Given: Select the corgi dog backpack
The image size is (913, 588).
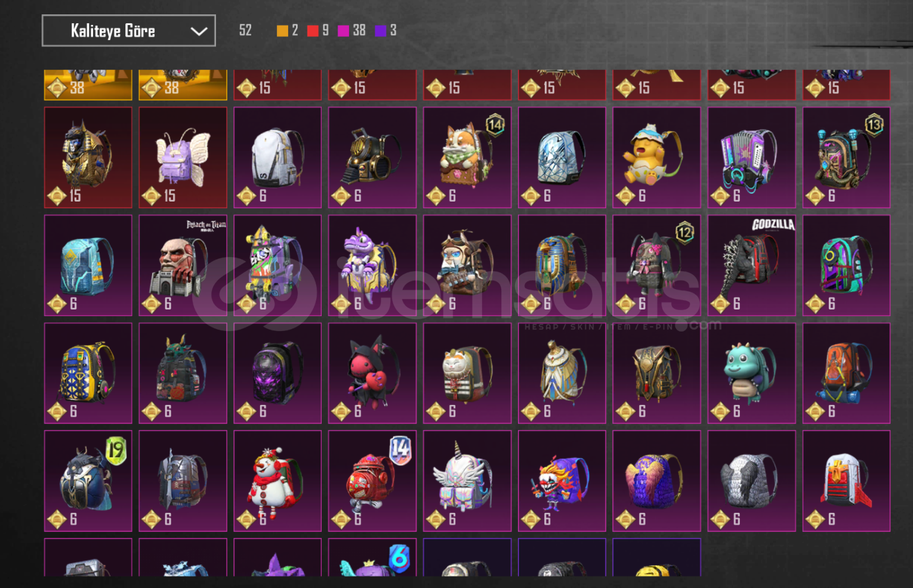Looking at the screenshot, I should coord(467,157).
